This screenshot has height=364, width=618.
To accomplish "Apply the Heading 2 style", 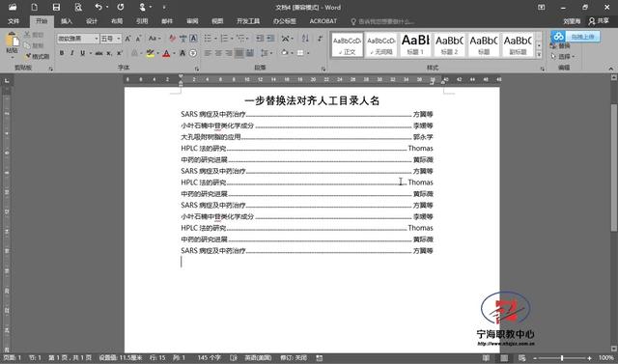I will 449,44.
